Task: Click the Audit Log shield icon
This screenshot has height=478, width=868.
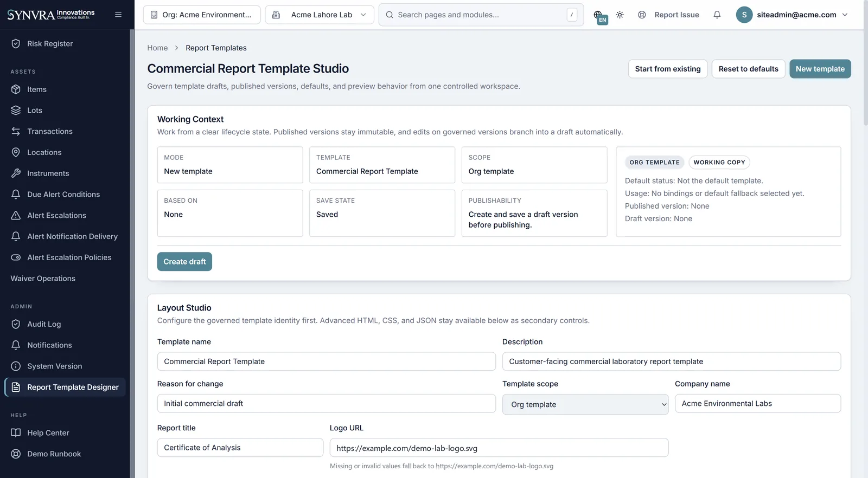Action: (16, 324)
